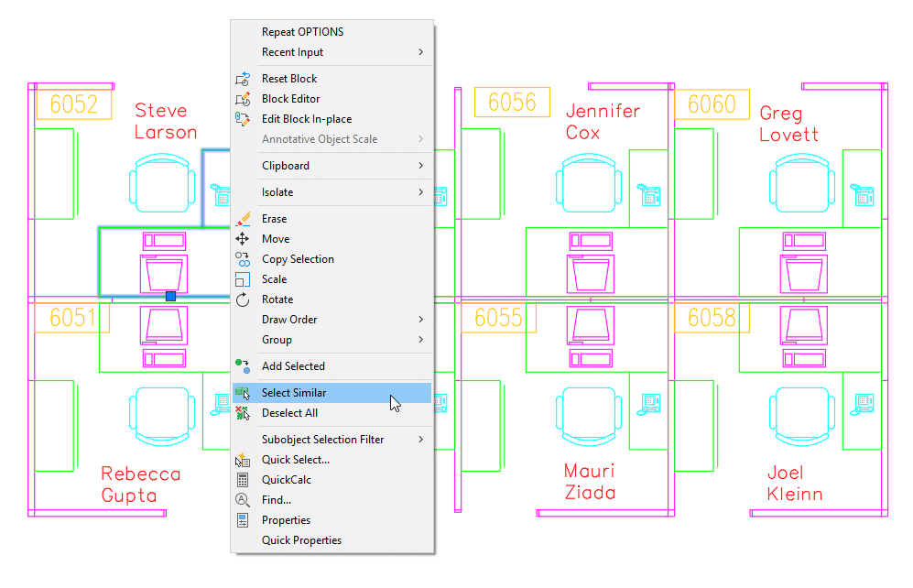Activate Copy Selection via its icon
This screenshot has height=588, width=913.
(x=241, y=259)
